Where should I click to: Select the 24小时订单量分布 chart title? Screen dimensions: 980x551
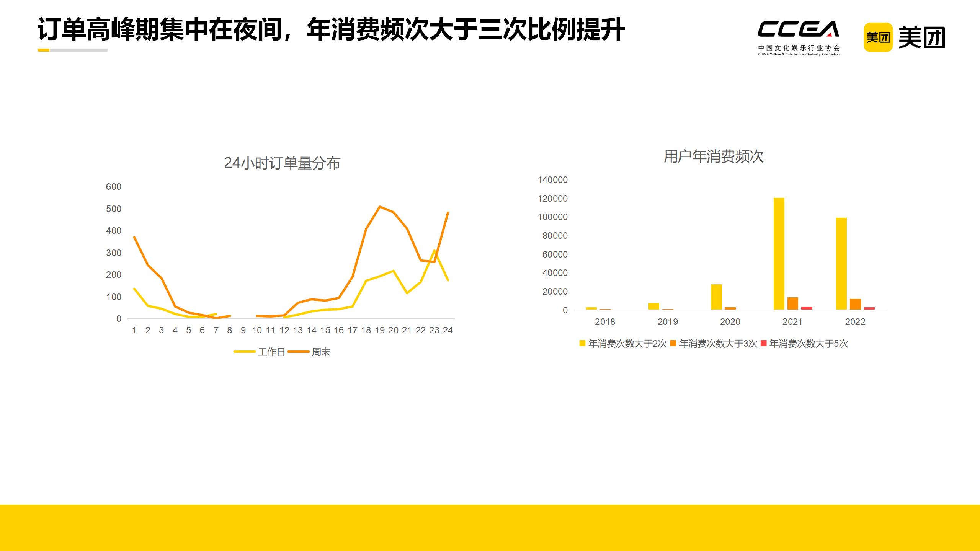282,163
